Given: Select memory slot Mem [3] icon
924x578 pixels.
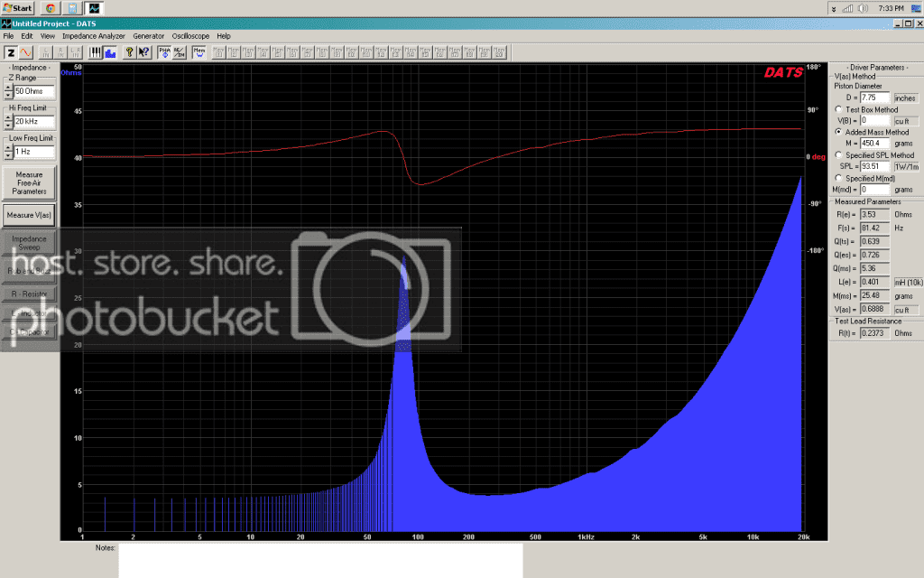Looking at the screenshot, I should (x=249, y=52).
